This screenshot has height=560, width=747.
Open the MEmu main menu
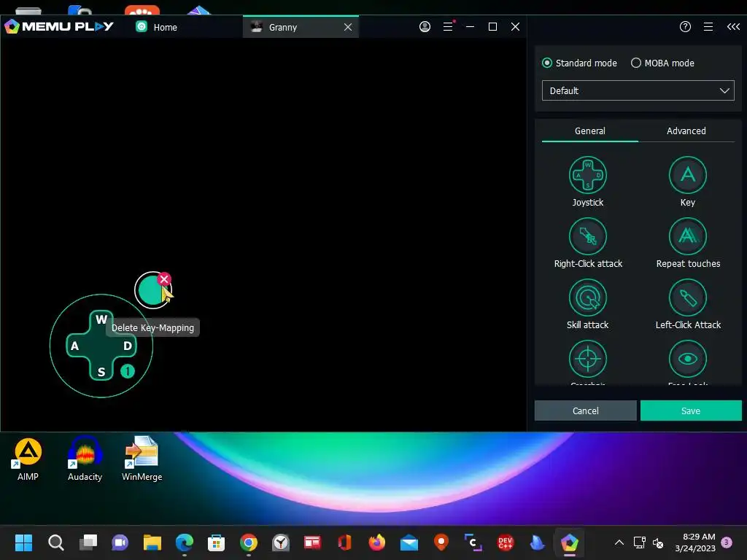point(448,27)
